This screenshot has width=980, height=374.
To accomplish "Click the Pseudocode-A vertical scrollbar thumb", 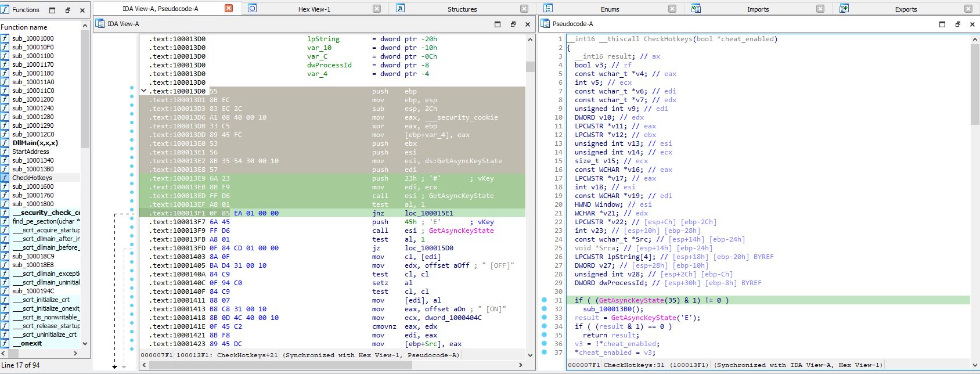I will point(974,84).
